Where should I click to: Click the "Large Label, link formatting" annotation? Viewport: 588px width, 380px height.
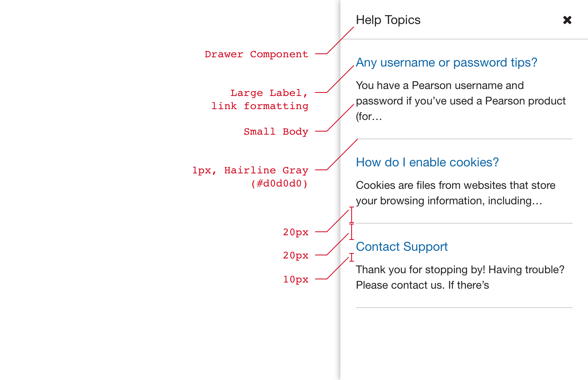tap(260, 99)
